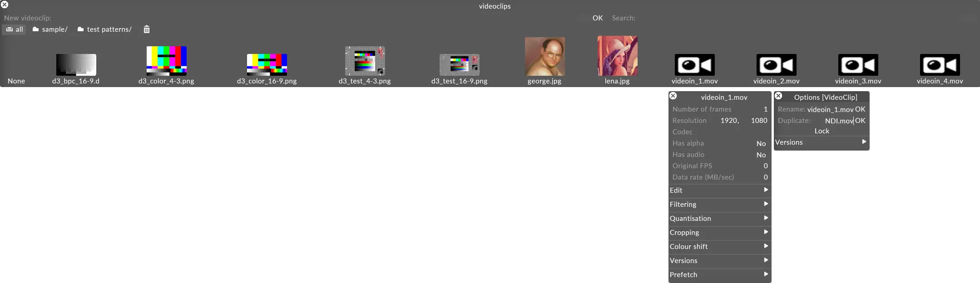
Task: Click the Resolution width value 1920
Action: pos(729,121)
